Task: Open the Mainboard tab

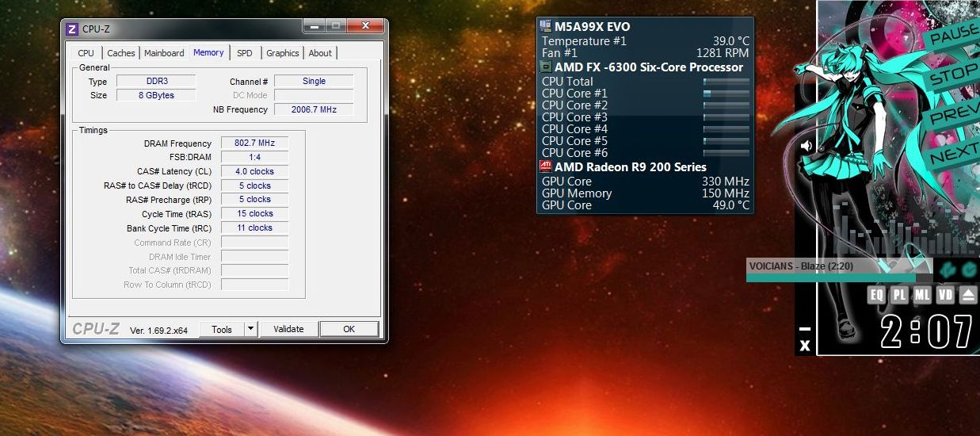Action: coord(164,53)
